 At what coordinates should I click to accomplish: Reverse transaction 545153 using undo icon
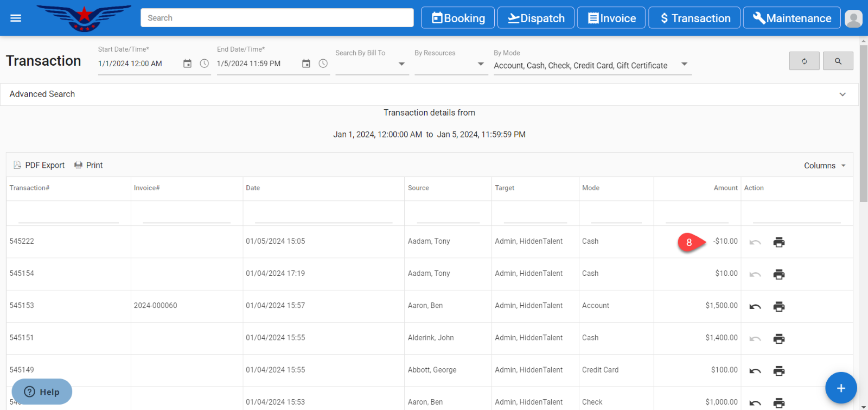tap(755, 307)
